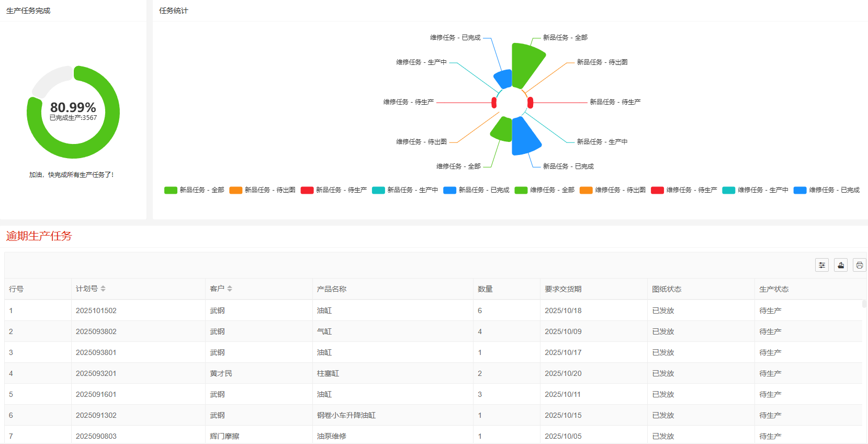The width and height of the screenshot is (868, 444).
Task: Hide 新品任务 - 待出图 series in legend
Action: click(x=262, y=190)
